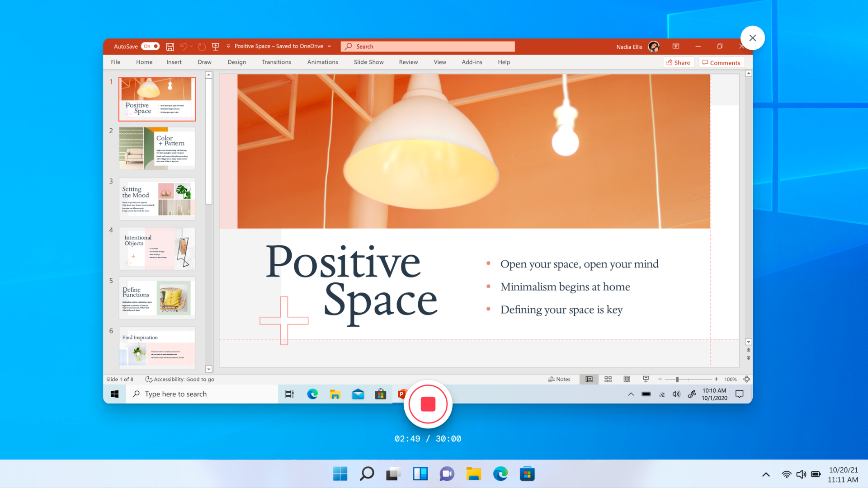Select Normal view icon in status bar
This screenshot has width=868, height=488.
click(x=589, y=378)
